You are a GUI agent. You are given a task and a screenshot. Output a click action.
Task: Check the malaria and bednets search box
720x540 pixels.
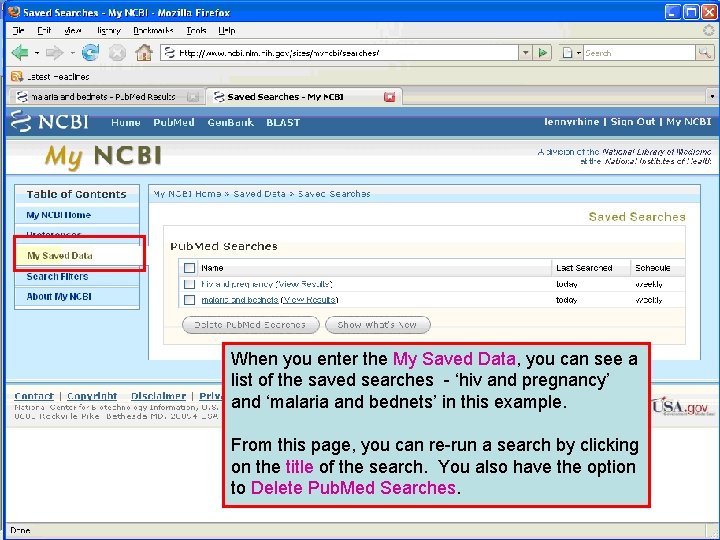tap(189, 300)
